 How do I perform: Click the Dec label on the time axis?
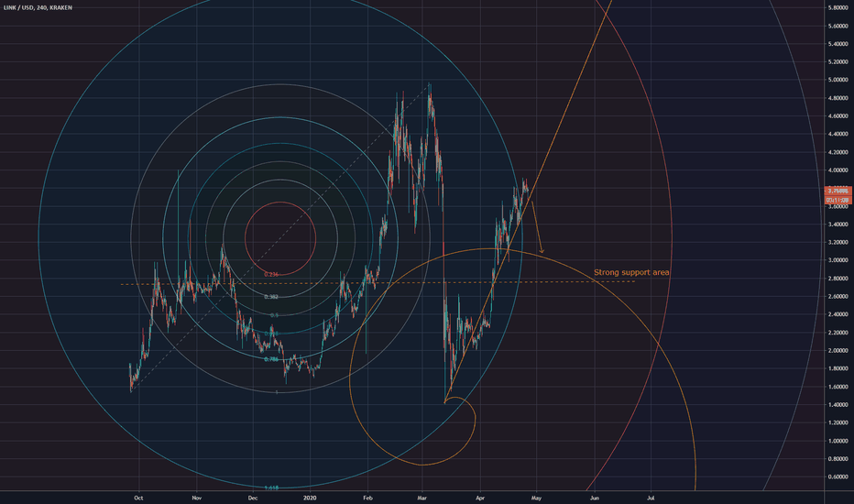(253, 498)
